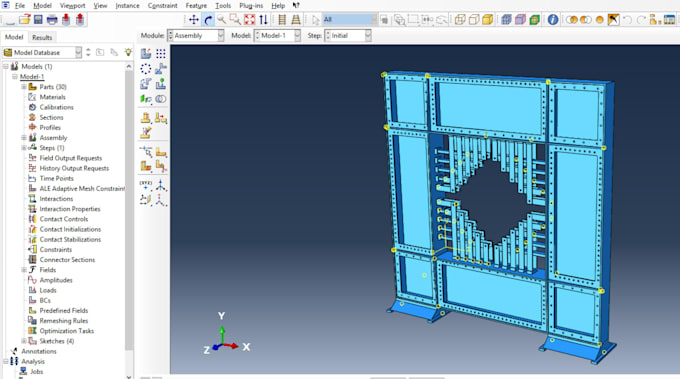Click the Translate Instance tool
680x379 pixels.
161,69
